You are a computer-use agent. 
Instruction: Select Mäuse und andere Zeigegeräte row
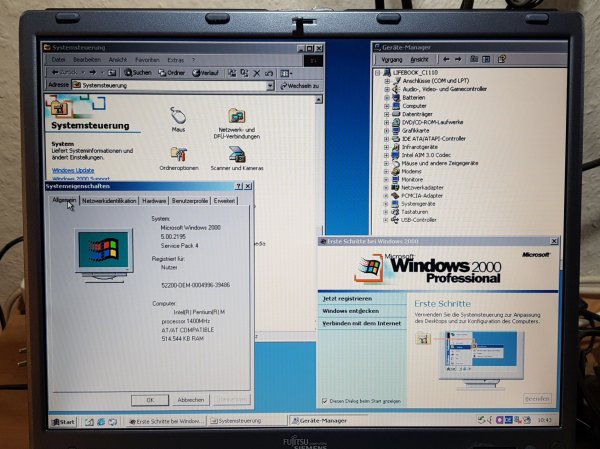pyautogui.click(x=440, y=163)
